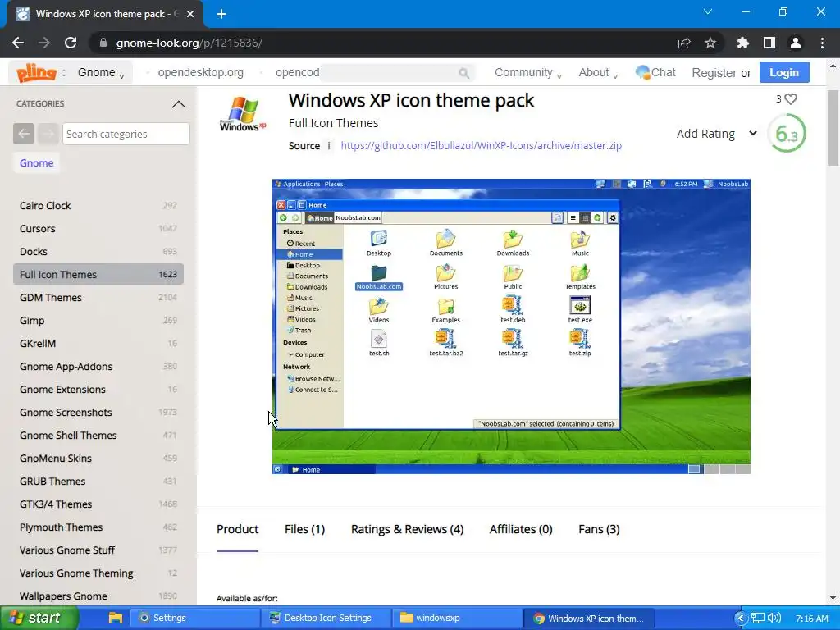Open the Fans (3) tab
840x630 pixels.
click(x=599, y=529)
